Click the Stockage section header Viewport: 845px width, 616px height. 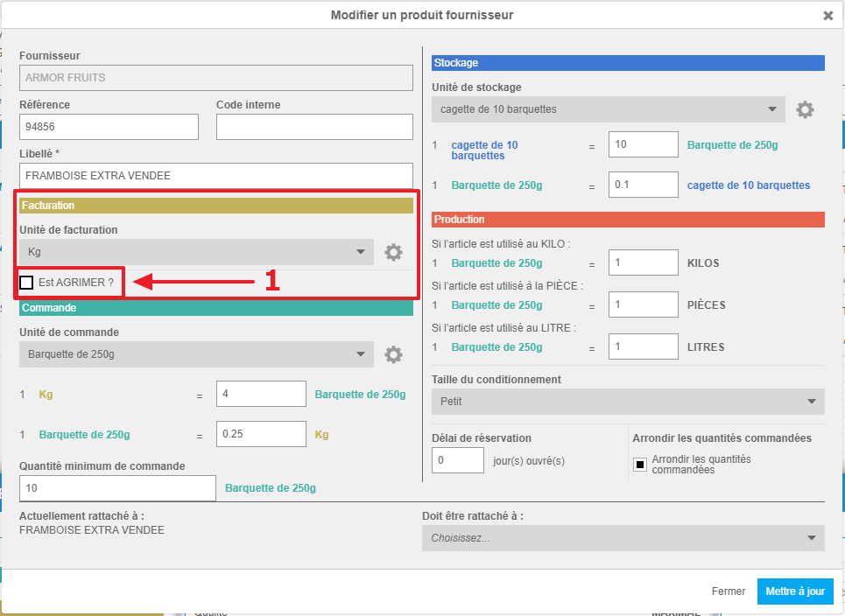point(628,63)
